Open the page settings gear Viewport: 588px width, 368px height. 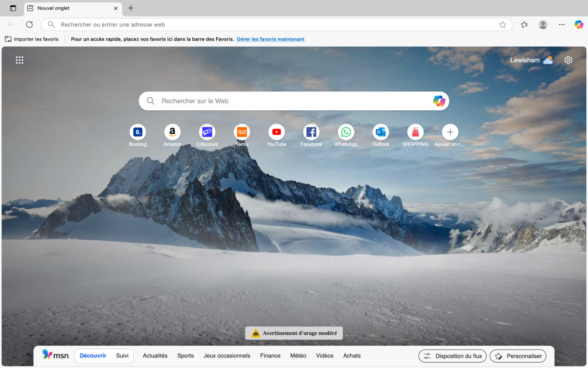click(x=568, y=60)
